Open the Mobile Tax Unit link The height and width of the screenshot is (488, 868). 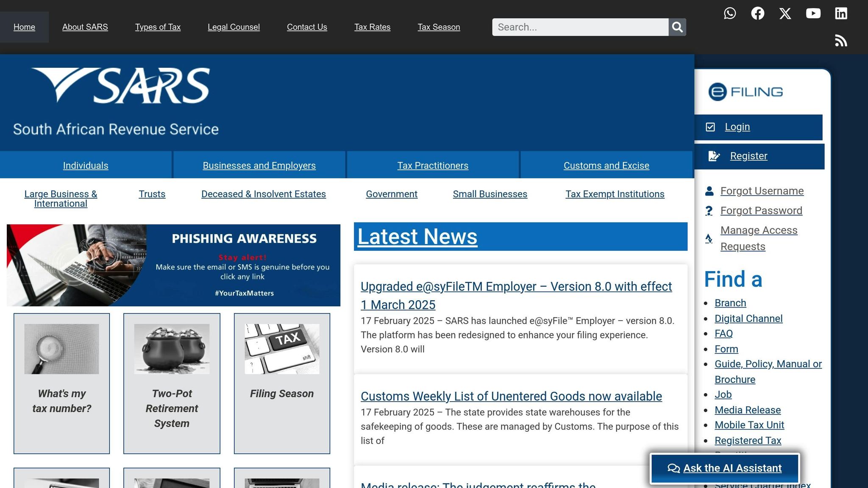point(749,425)
